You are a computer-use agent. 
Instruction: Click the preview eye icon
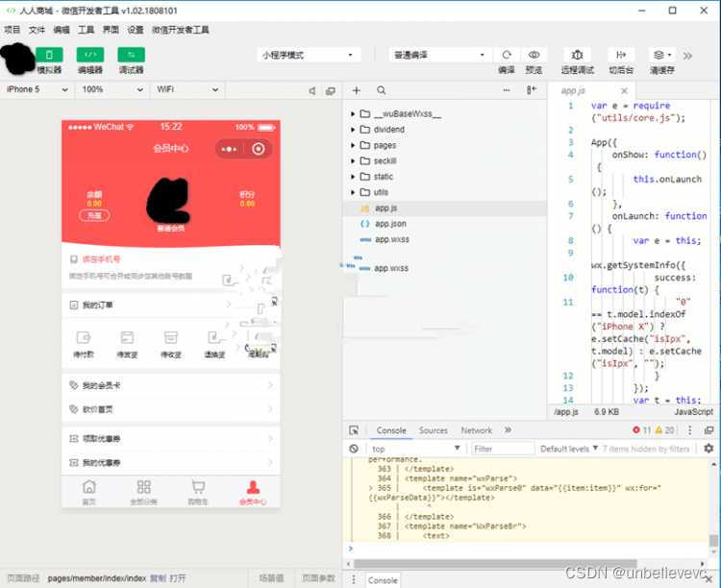[534, 55]
